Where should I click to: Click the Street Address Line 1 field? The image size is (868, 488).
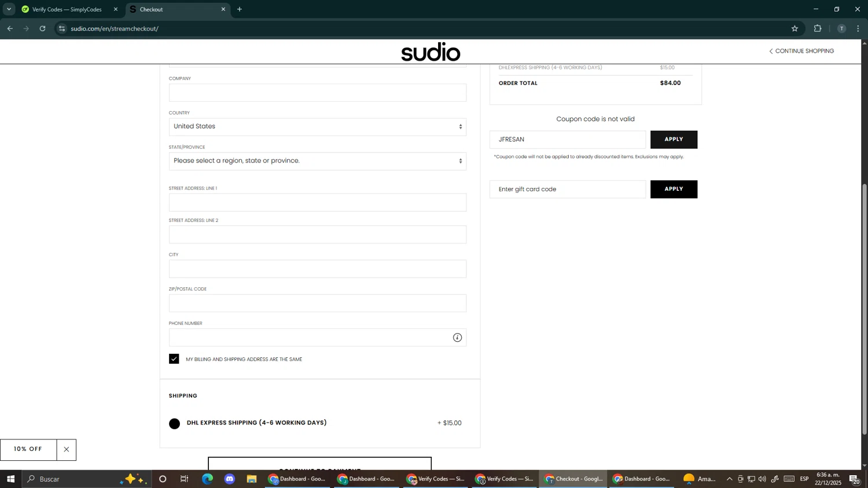coord(318,202)
